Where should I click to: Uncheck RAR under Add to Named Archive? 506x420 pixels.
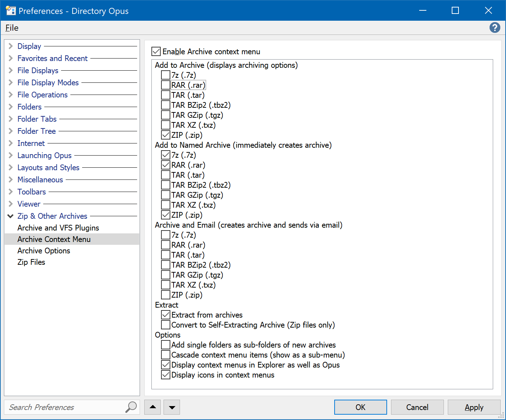pyautogui.click(x=165, y=165)
